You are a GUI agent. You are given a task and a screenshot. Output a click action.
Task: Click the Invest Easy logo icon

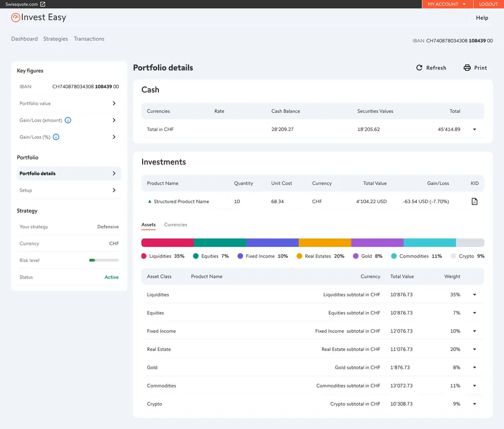16,17
